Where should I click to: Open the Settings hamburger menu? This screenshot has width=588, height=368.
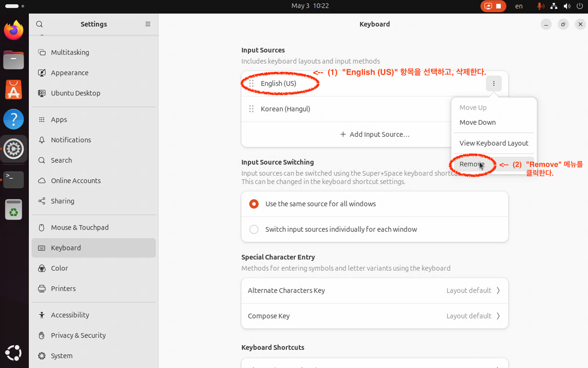(x=148, y=24)
